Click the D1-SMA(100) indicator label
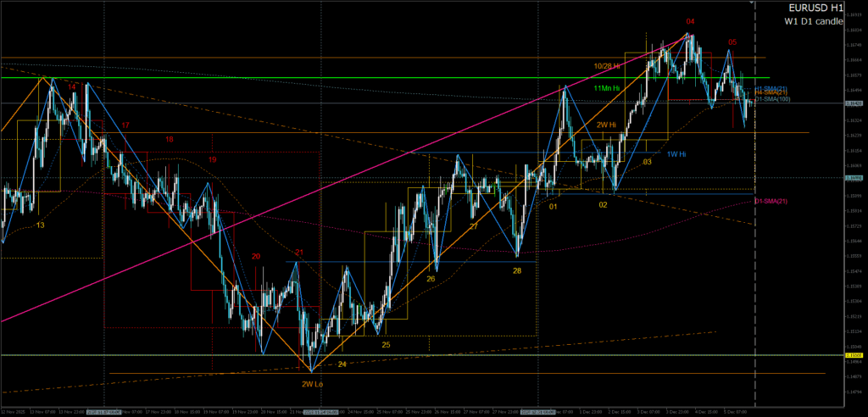Image resolution: width=868 pixels, height=417 pixels. (772, 100)
